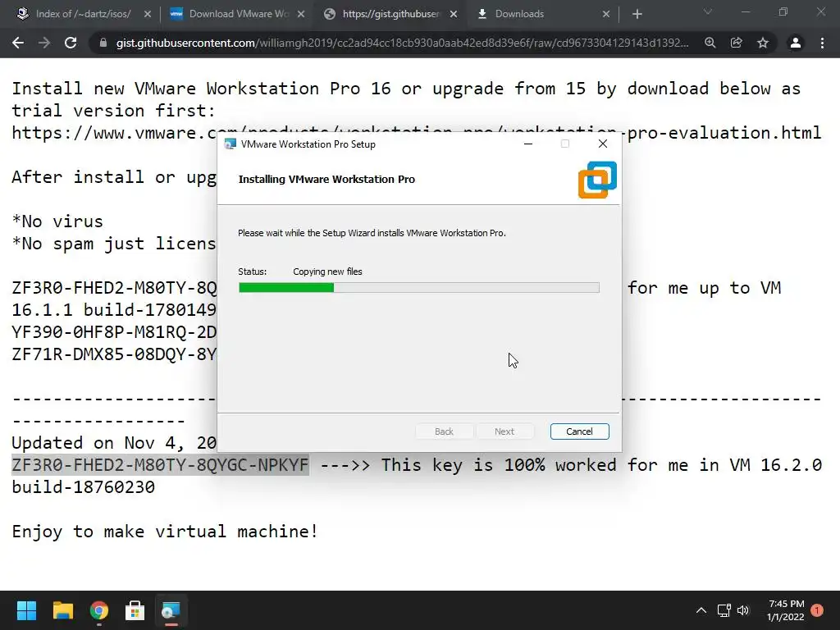Switch to the Index of /~dartz/isos/ tab

click(x=83, y=14)
